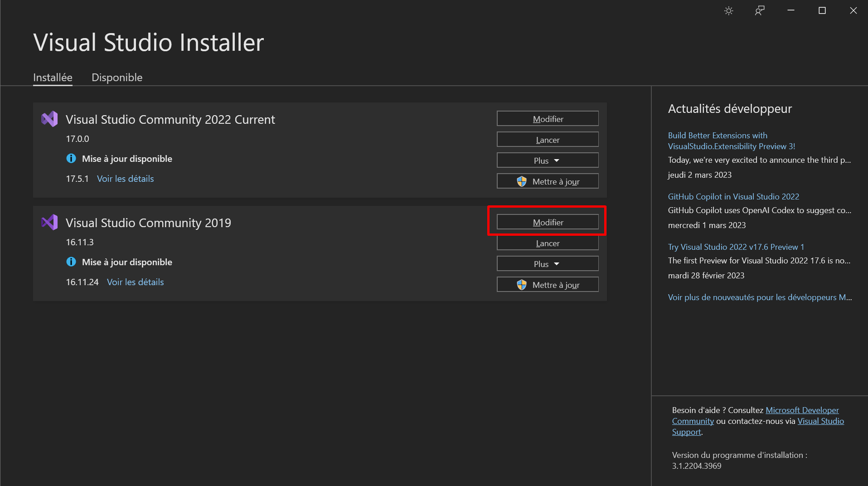Viewport: 868px width, 486px height.
Task: Click Mettre à jour for Visual Studio 2022
Action: (x=548, y=181)
